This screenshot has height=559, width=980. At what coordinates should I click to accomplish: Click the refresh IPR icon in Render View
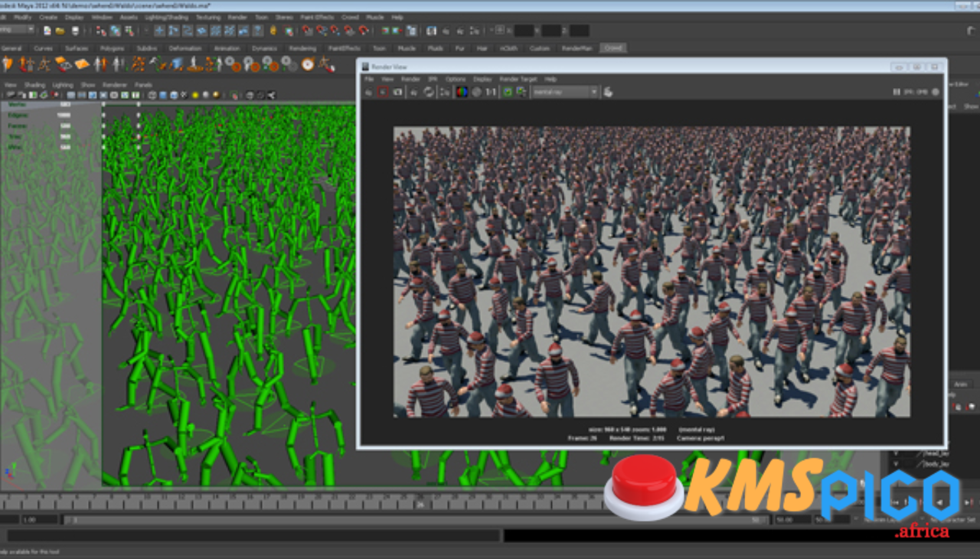[x=429, y=92]
